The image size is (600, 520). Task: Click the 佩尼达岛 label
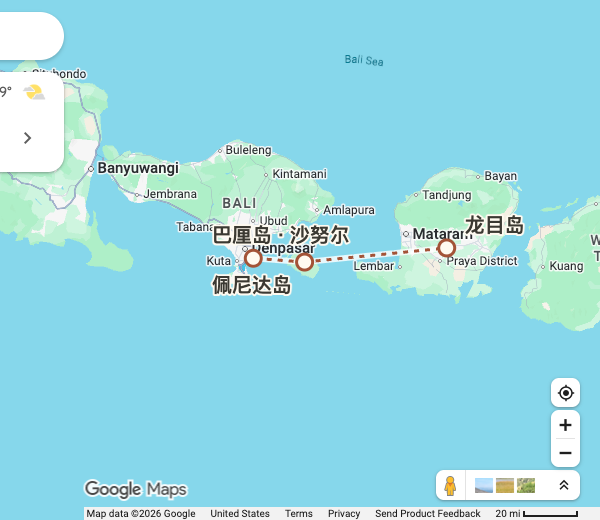pos(252,285)
